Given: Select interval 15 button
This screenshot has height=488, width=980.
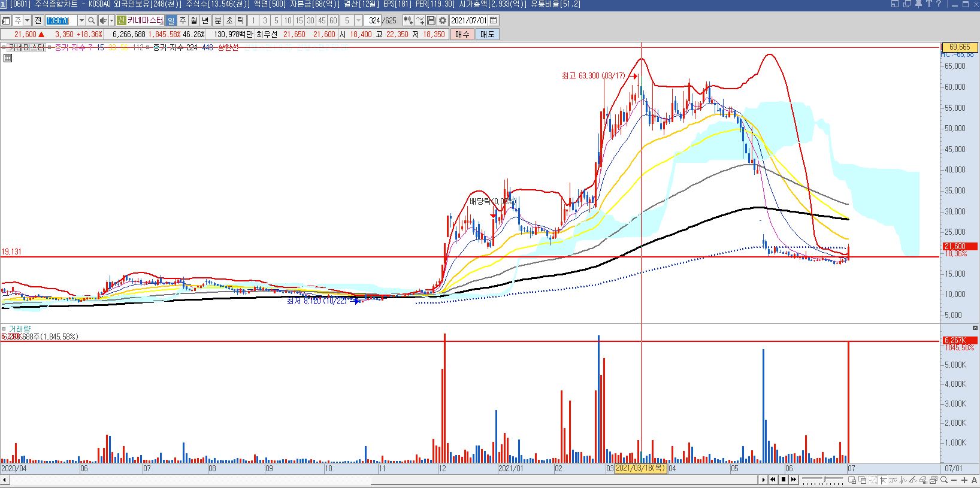Looking at the screenshot, I should (299, 20).
